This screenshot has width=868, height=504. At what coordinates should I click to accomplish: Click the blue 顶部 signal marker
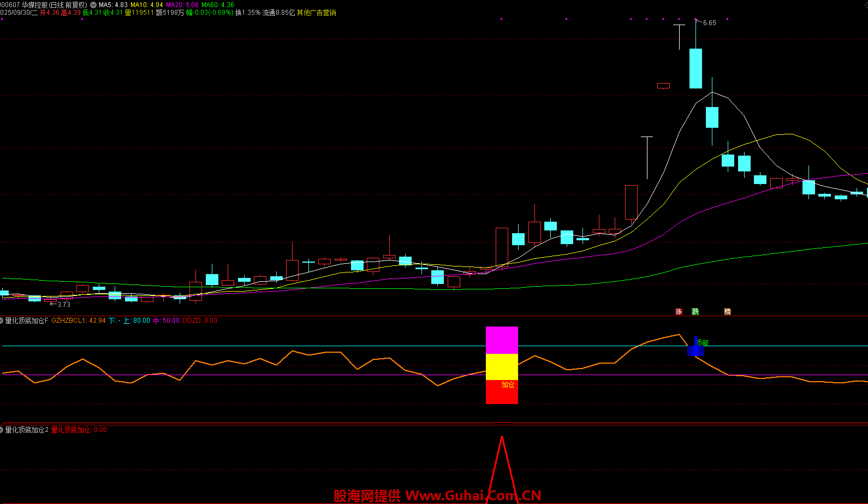click(695, 348)
